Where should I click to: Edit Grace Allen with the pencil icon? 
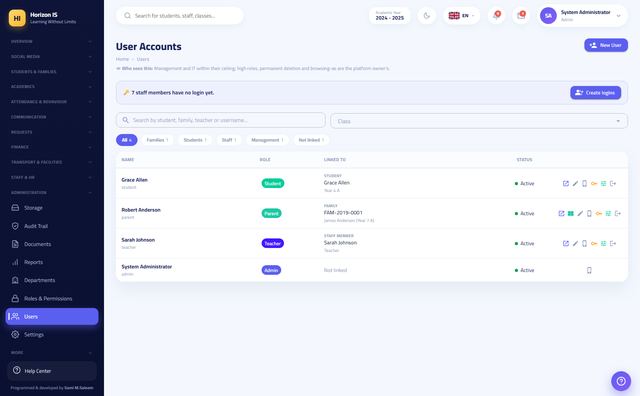pos(575,183)
